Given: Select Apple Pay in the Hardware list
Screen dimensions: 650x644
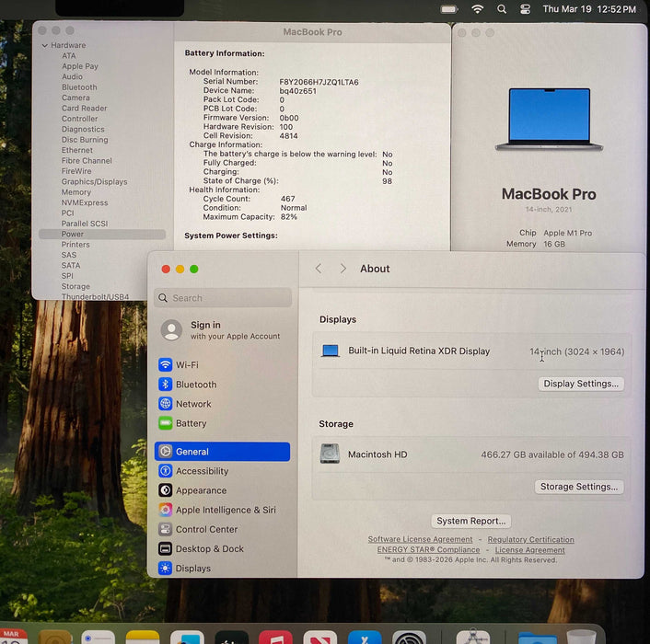Looking at the screenshot, I should tap(79, 66).
